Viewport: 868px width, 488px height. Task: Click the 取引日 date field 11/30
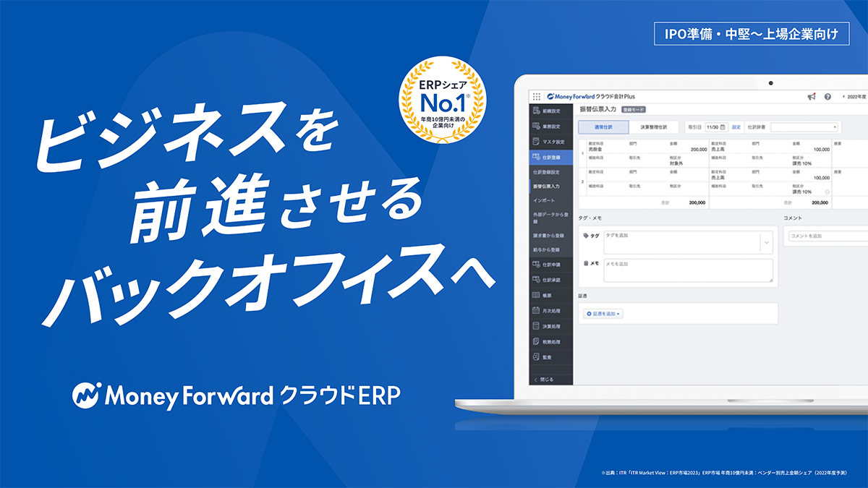click(x=717, y=127)
